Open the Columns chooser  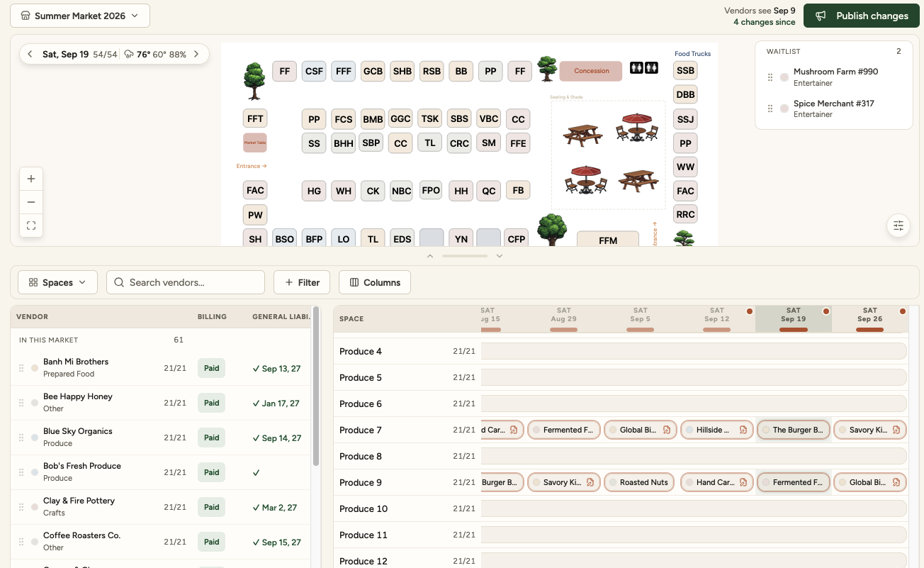[375, 282]
